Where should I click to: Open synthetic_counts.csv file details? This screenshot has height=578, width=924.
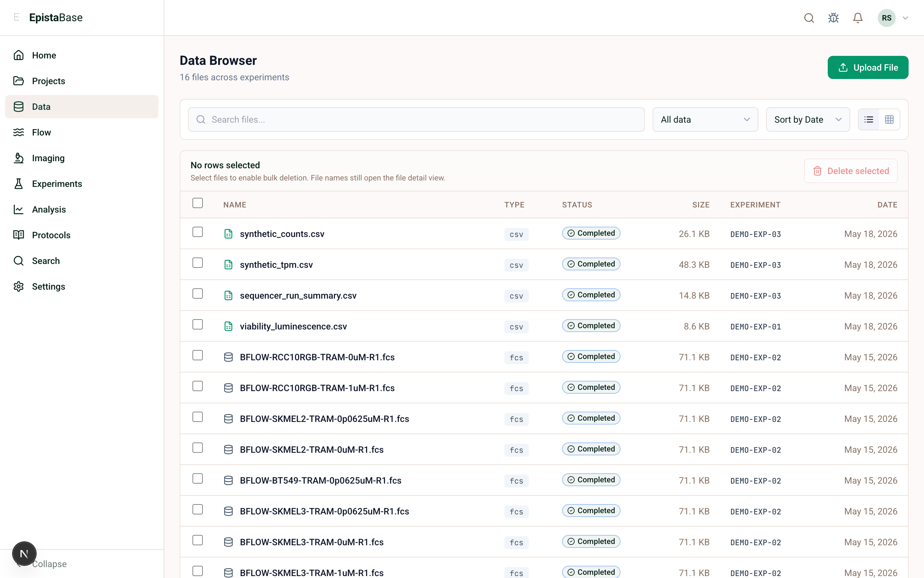[282, 234]
